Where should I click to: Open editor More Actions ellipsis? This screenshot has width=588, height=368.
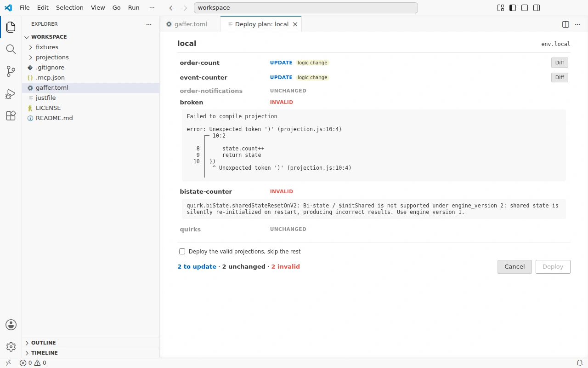tap(578, 24)
